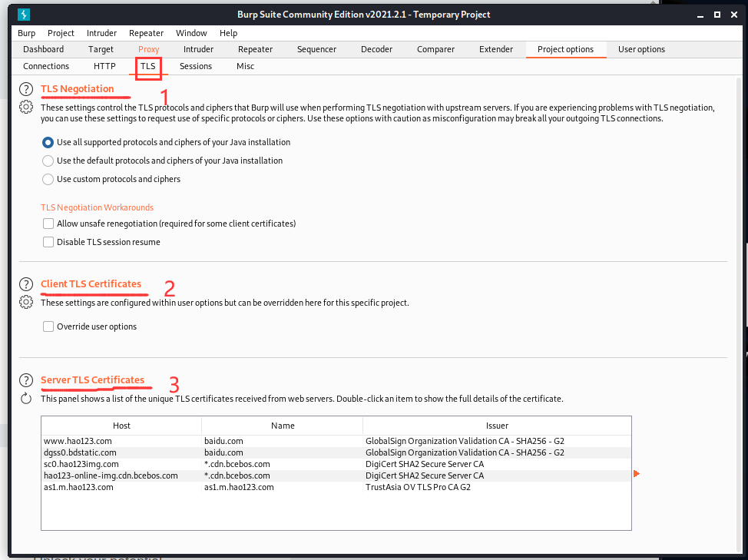Open the Intruder menu in menu bar
Screen dimensions: 748x560
[x=101, y=33]
